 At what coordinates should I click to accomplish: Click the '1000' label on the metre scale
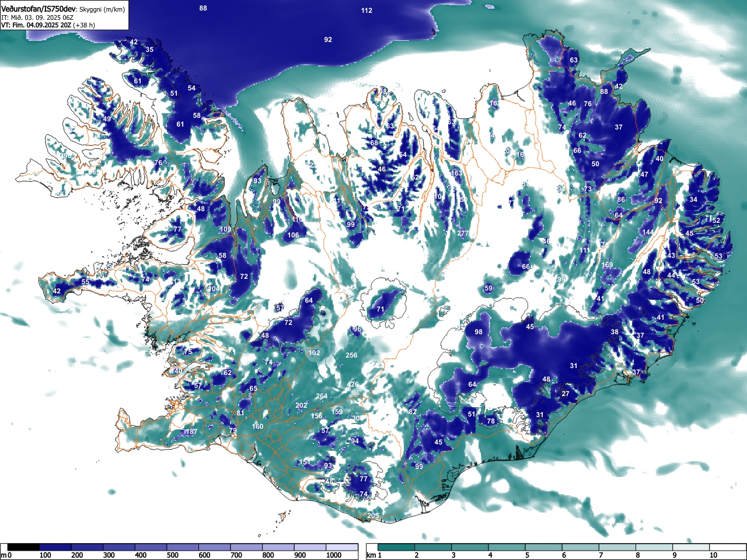tap(334, 555)
